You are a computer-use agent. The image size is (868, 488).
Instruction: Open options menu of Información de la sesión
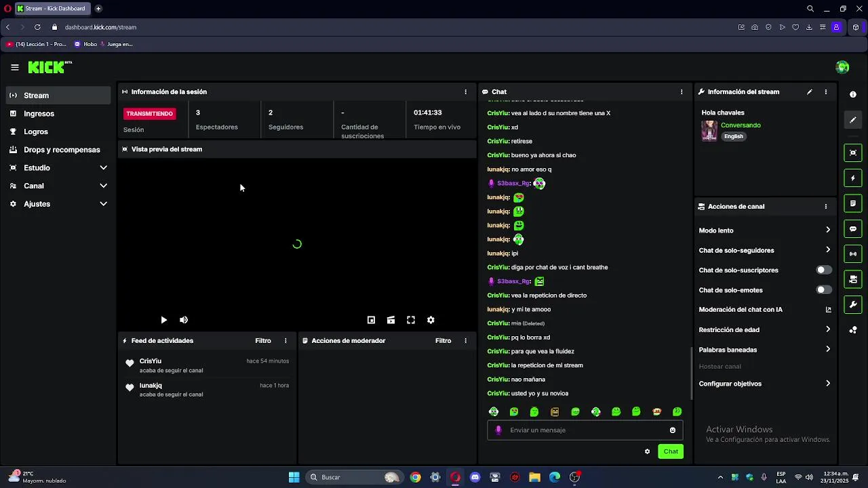click(x=465, y=91)
